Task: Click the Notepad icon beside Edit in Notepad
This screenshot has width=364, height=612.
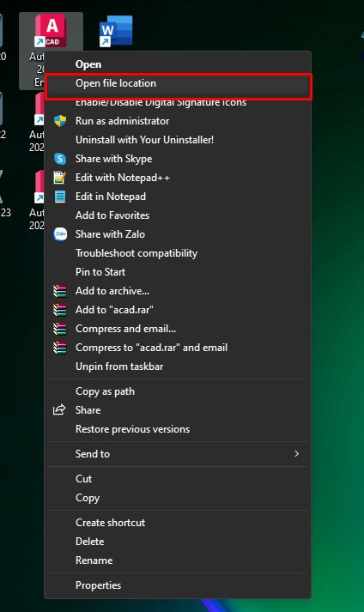Action: [60, 197]
